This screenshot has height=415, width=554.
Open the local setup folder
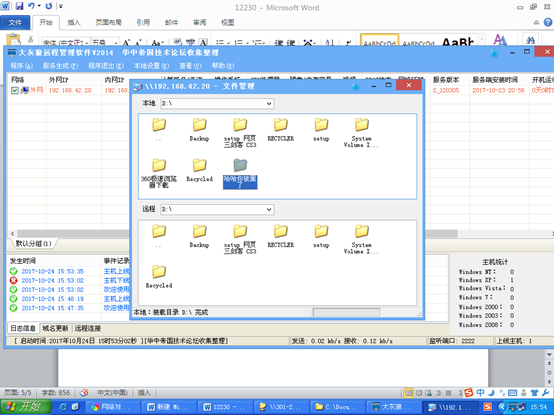pos(321,130)
